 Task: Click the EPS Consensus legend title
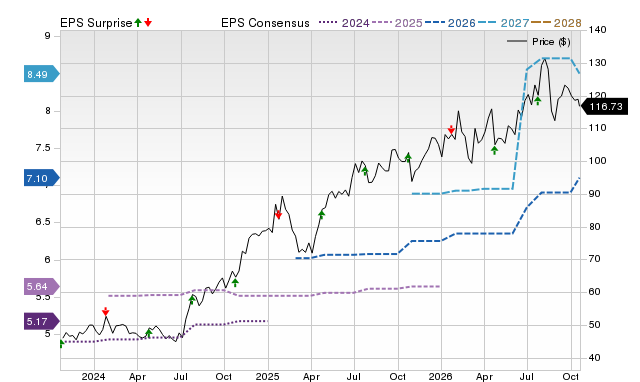coord(265,23)
